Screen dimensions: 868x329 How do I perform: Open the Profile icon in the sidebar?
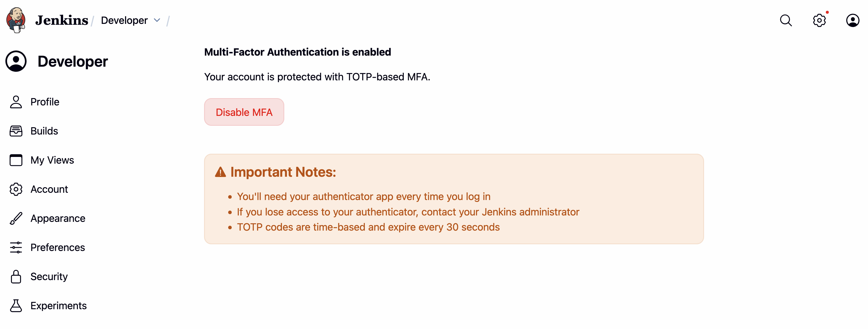pos(15,102)
